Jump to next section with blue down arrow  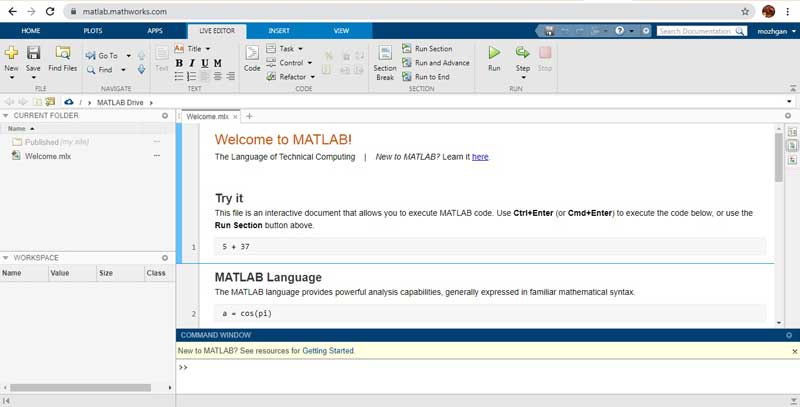click(141, 69)
